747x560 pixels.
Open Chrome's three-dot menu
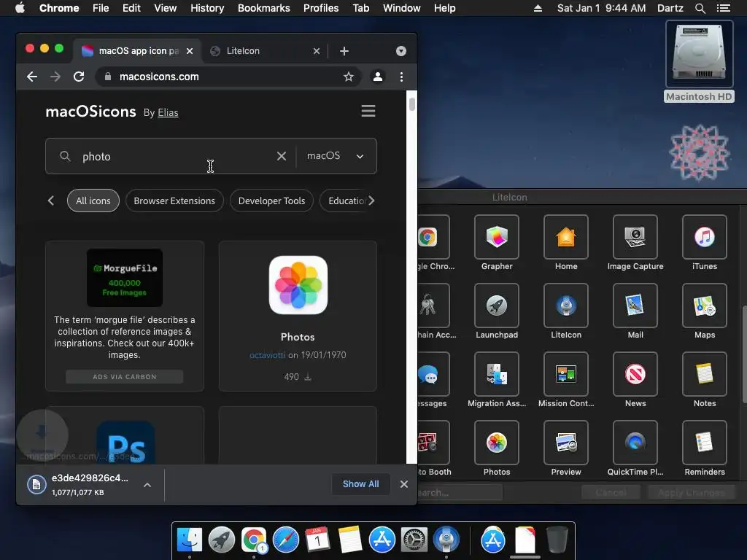[x=402, y=77]
